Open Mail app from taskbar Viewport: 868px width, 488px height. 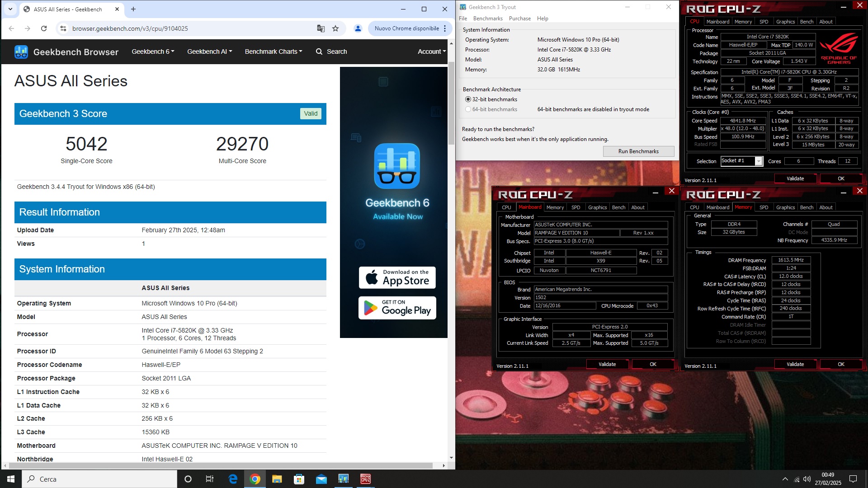(321, 479)
